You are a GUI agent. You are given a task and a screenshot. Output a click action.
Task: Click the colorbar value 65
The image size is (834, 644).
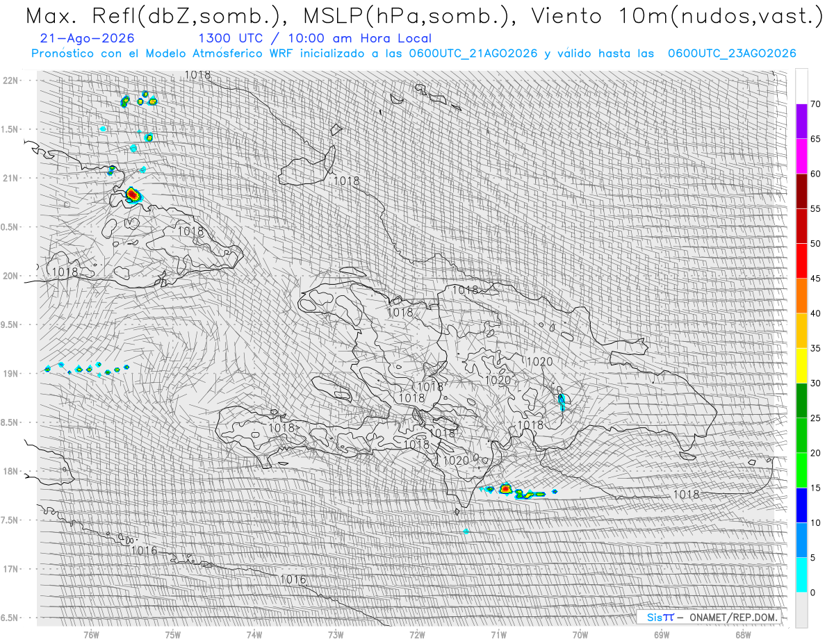815,139
